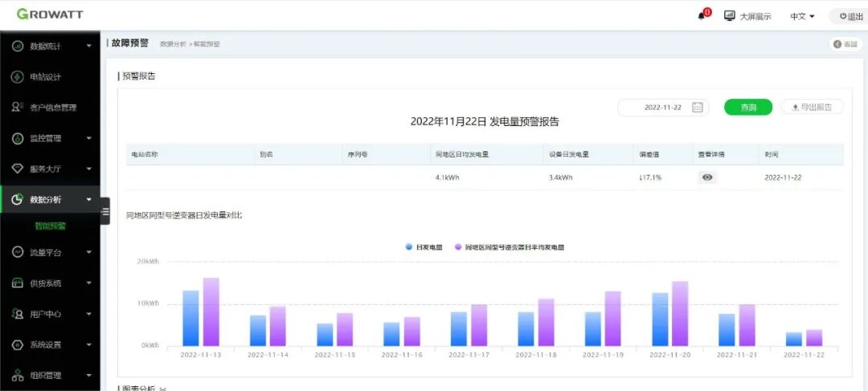Image resolution: width=868 pixels, height=391 pixels.
Task: Click the purple bar for 2022-11-19
Action: pyautogui.click(x=612, y=319)
